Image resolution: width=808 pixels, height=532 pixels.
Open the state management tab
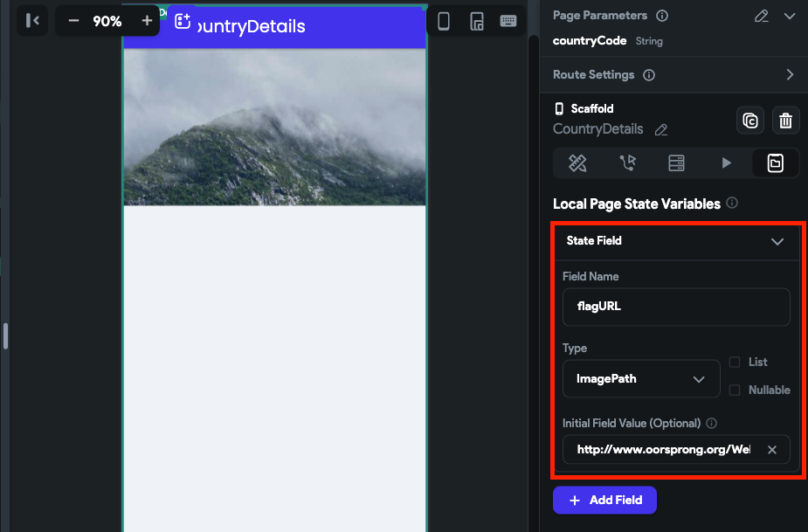[776, 163]
